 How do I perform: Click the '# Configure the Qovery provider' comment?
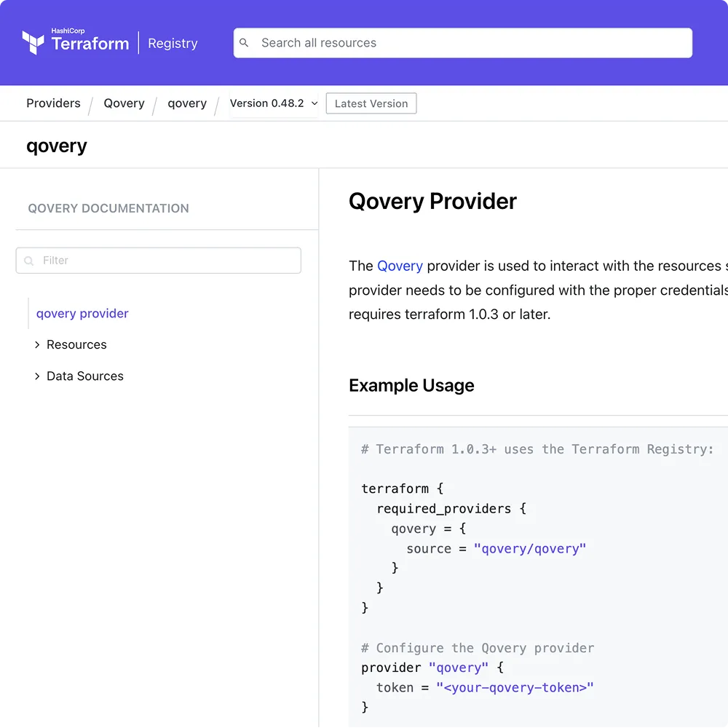coord(478,648)
